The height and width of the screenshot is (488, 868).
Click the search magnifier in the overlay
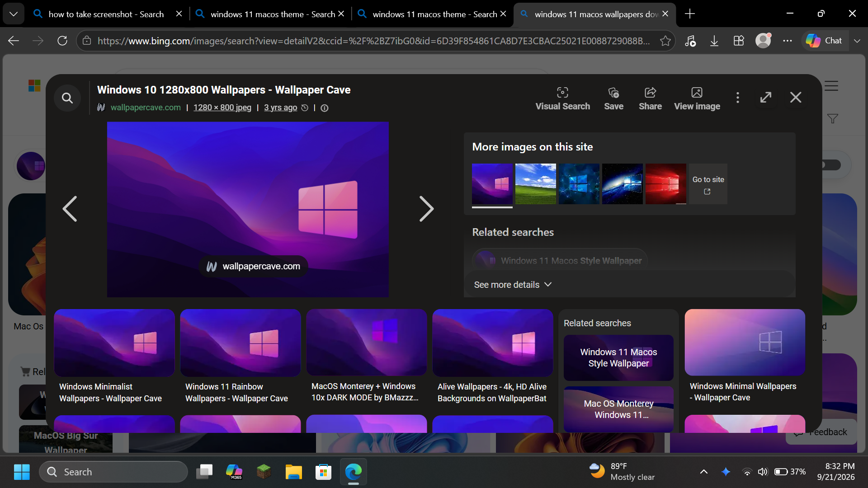pos(67,98)
